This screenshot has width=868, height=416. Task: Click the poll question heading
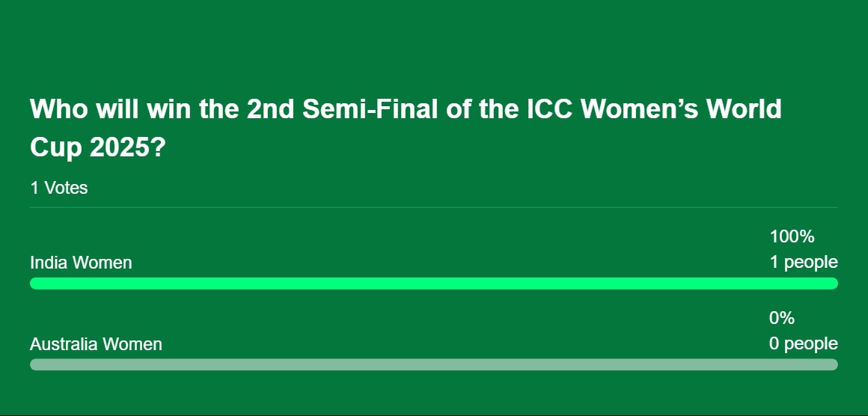coord(406,129)
